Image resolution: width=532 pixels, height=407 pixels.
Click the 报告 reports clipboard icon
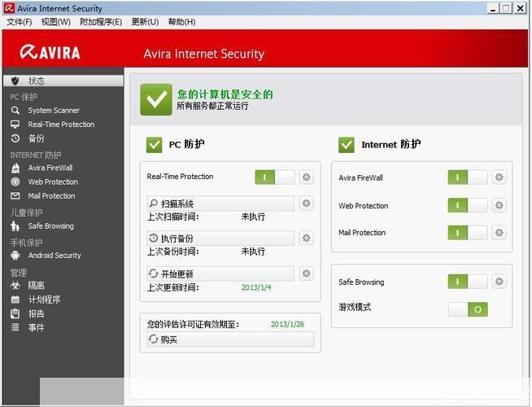tap(15, 313)
